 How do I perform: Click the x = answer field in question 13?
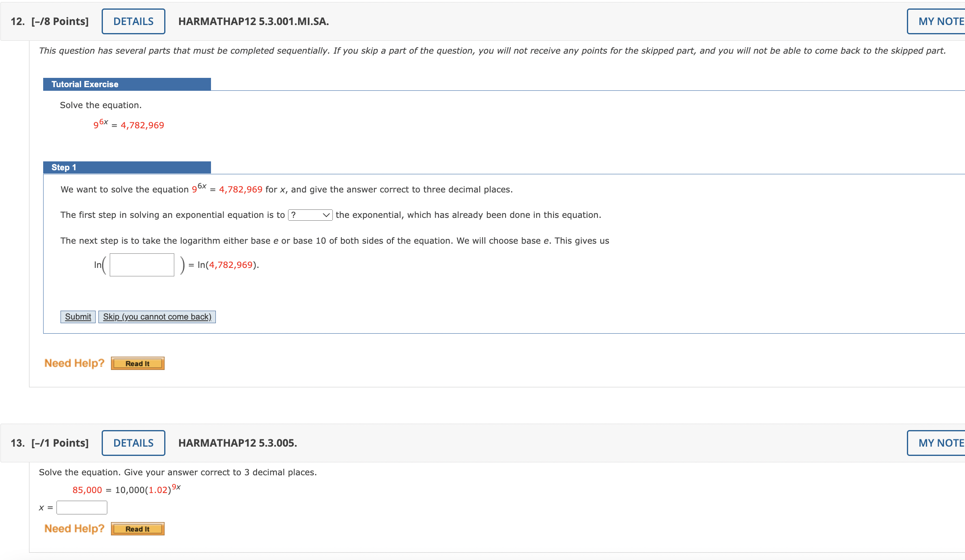(x=82, y=508)
